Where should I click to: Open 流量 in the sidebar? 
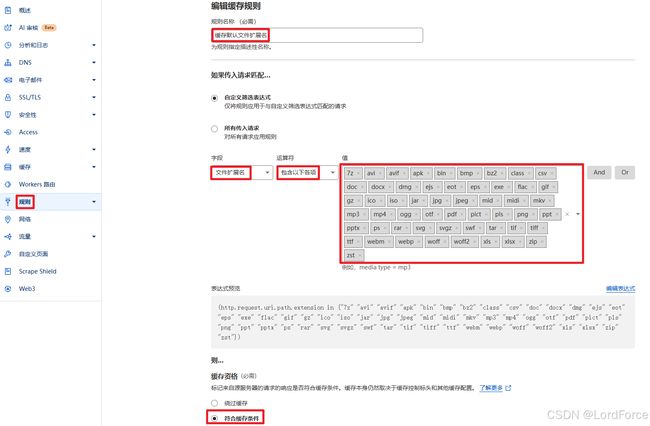pos(25,236)
